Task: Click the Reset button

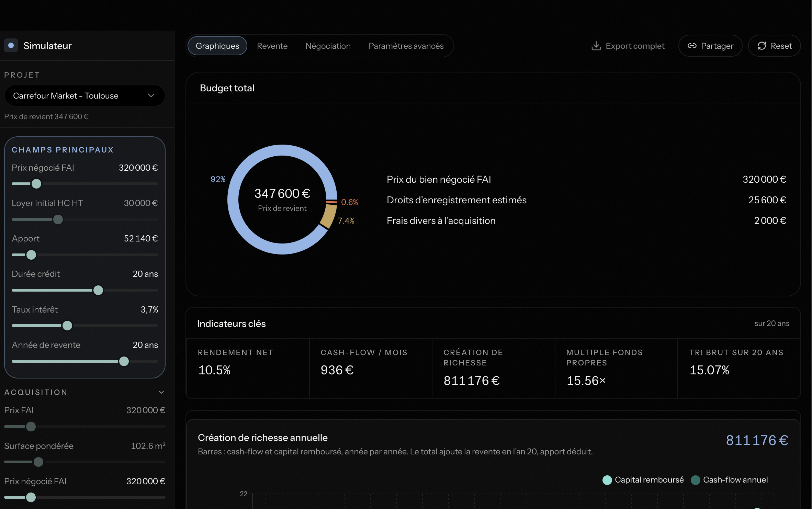Action: [x=775, y=46]
